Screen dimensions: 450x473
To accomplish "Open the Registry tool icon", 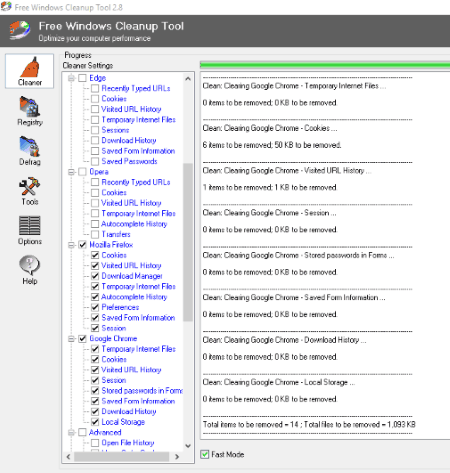I will [x=30, y=111].
